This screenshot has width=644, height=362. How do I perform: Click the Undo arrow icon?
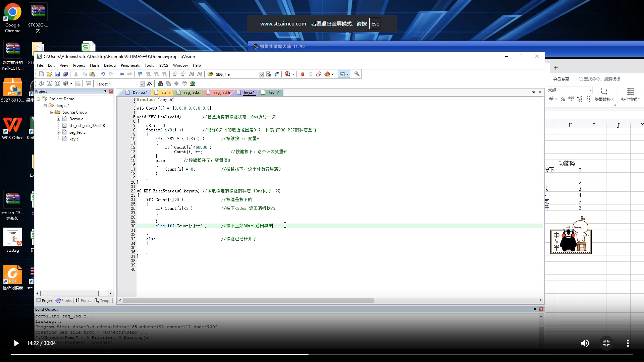pos(103,74)
